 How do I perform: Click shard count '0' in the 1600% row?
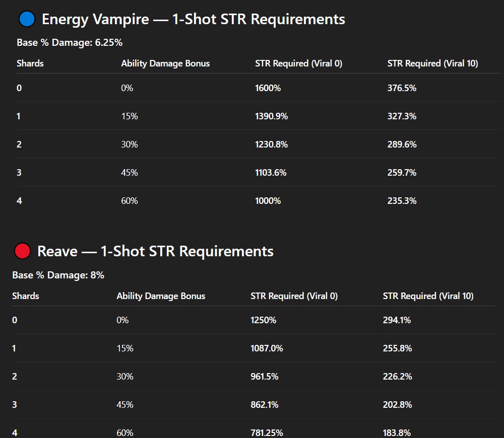pos(19,88)
